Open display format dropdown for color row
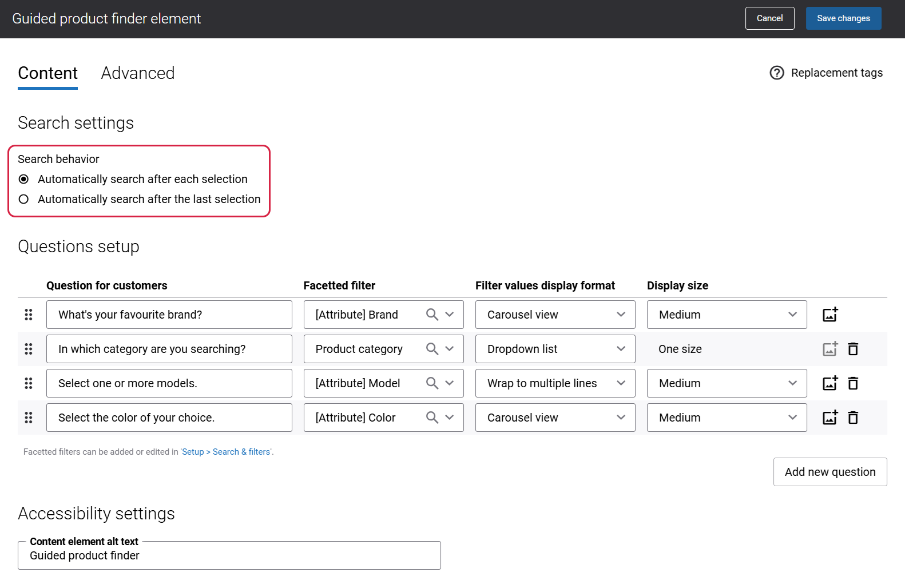The image size is (905, 588). (555, 418)
